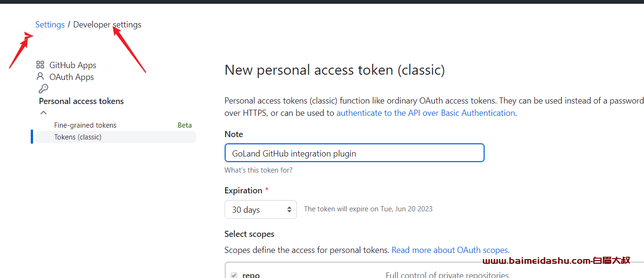The image size is (644, 278).
Task: Select Tokens (classic) sidebar item
Action: coord(116,137)
